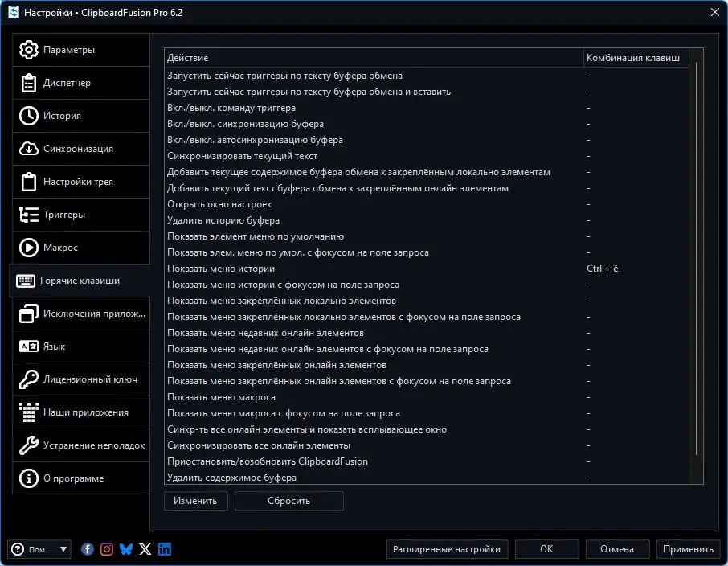Select 'Добавить текущий текст буфера обмена к закреплённым онлайн элементам'

(x=427, y=188)
